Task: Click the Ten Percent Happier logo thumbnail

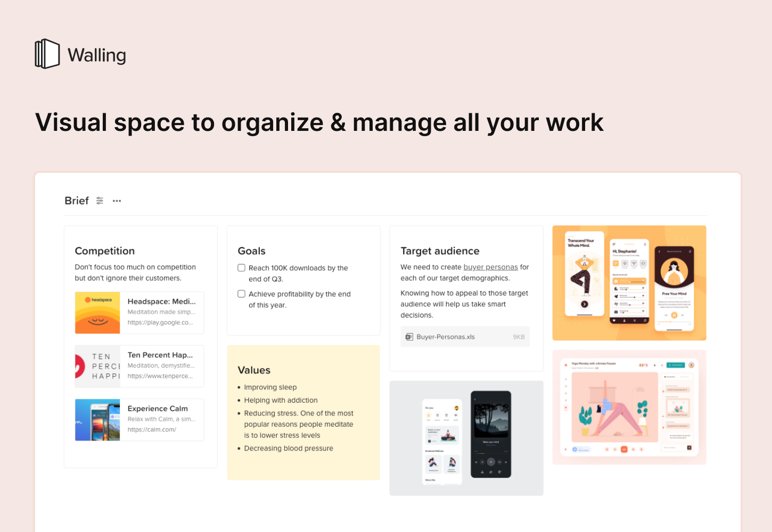Action: [97, 367]
